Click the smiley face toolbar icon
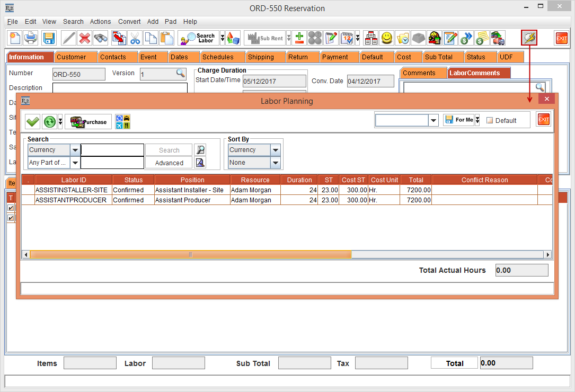Viewport: 575px width, 392px height. (387, 38)
